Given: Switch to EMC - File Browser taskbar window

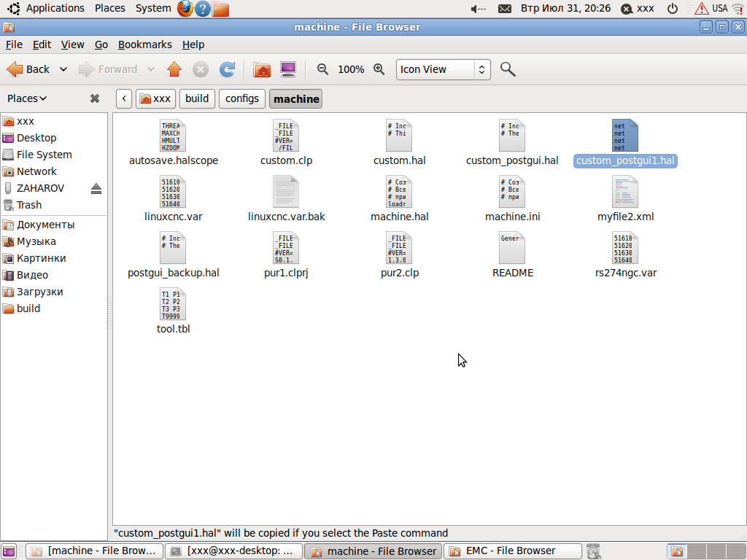Looking at the screenshot, I should coord(513,551).
